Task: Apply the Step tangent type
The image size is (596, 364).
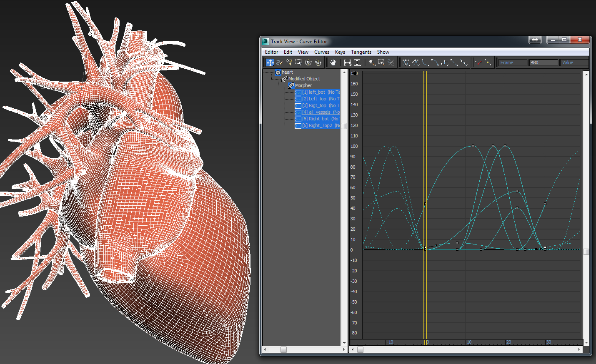Action: coord(444,62)
